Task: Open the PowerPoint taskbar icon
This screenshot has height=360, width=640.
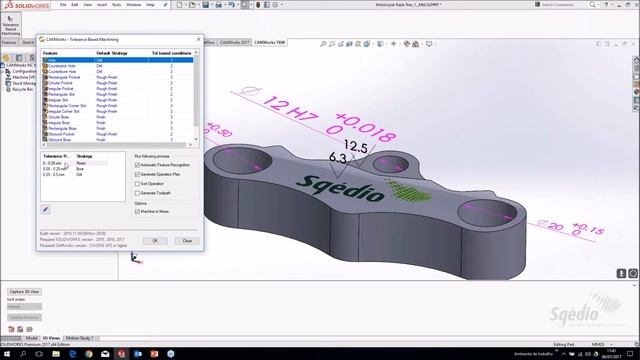Action: point(154,354)
